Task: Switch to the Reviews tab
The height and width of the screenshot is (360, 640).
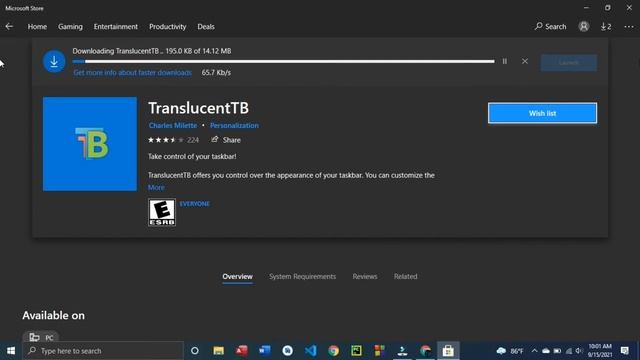Action: [365, 276]
